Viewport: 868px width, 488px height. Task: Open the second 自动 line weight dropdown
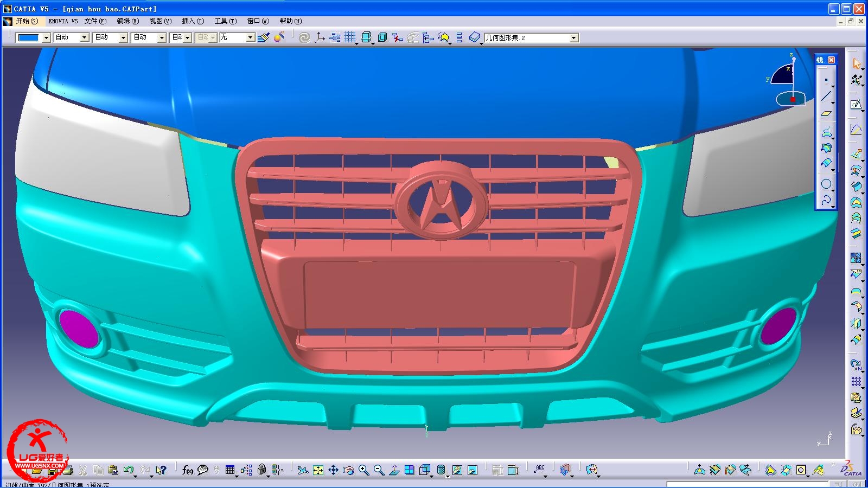[x=110, y=37]
